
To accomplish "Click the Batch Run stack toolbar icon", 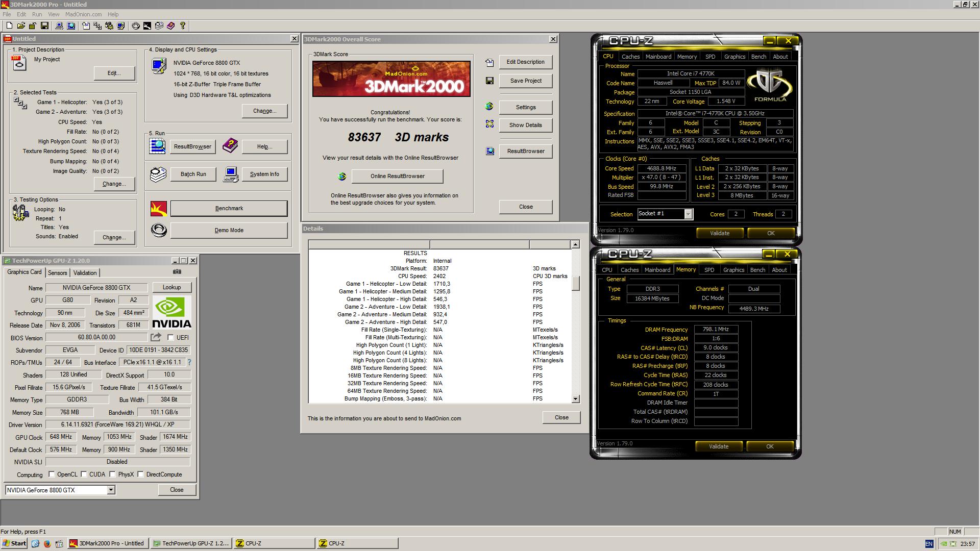I will coord(159,26).
